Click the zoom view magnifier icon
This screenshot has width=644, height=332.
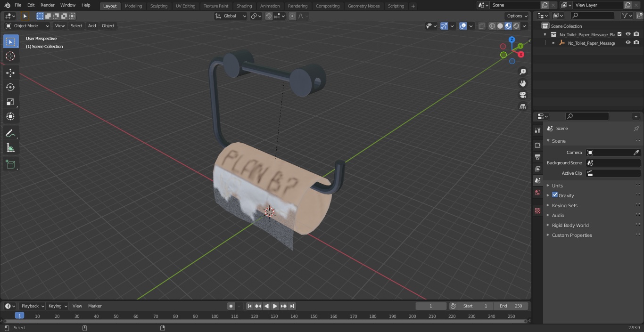[x=522, y=72]
